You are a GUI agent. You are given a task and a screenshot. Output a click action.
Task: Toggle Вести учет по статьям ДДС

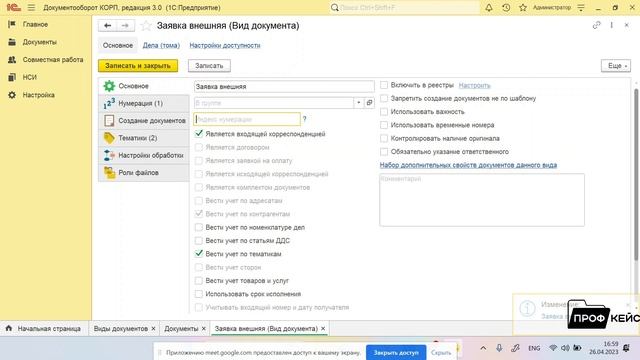[198, 241]
